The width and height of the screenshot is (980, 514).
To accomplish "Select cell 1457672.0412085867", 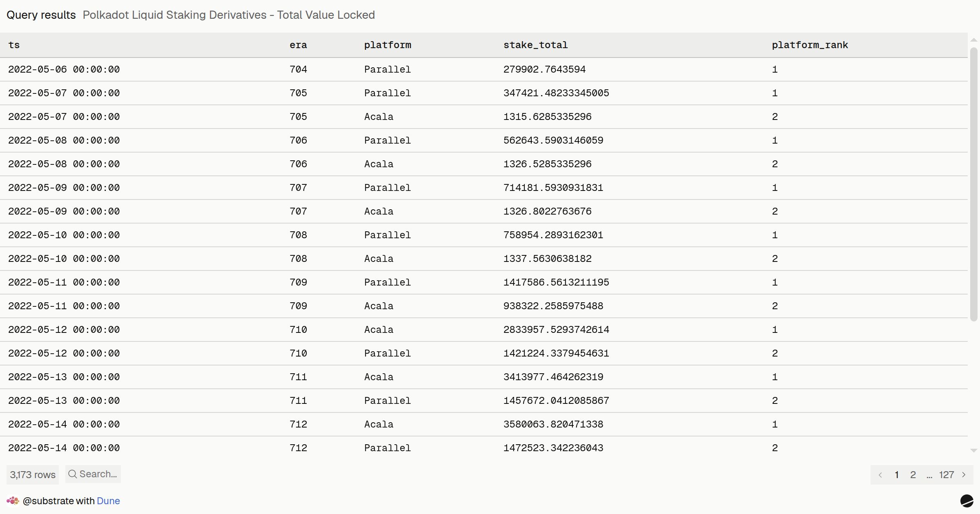I will click(x=556, y=401).
